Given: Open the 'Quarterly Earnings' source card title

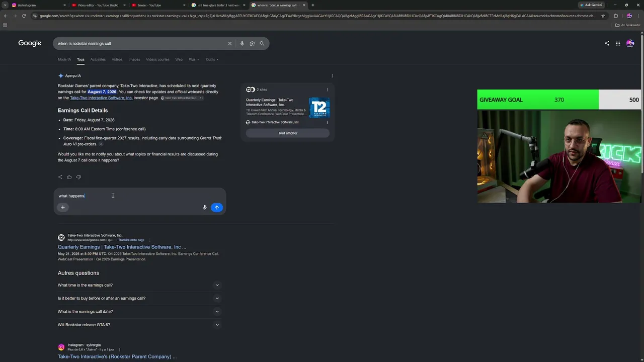Looking at the screenshot, I should (270, 102).
